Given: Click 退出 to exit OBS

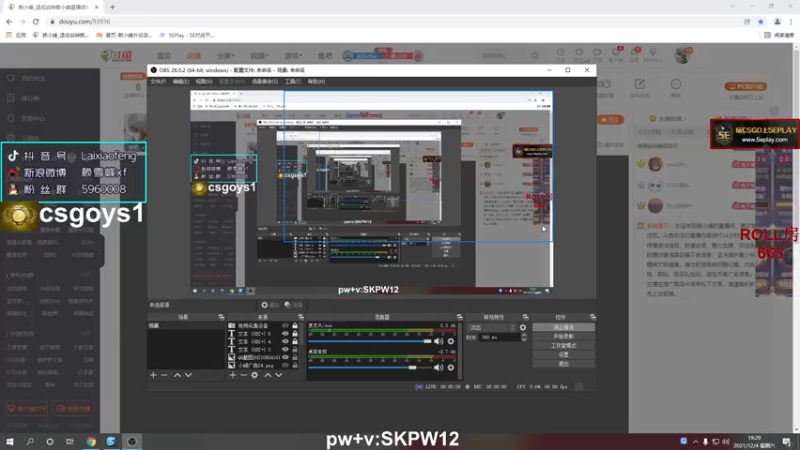Looking at the screenshot, I should pos(563,364).
